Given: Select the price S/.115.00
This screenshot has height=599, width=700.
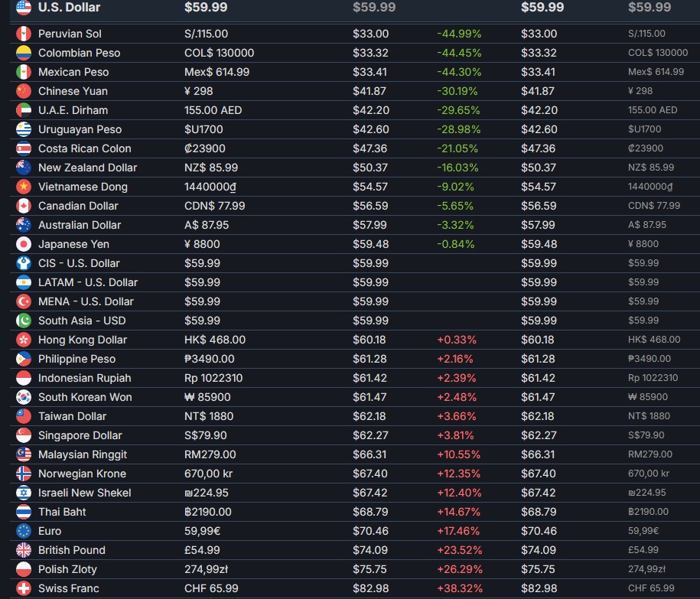Looking at the screenshot, I should coord(206,34).
